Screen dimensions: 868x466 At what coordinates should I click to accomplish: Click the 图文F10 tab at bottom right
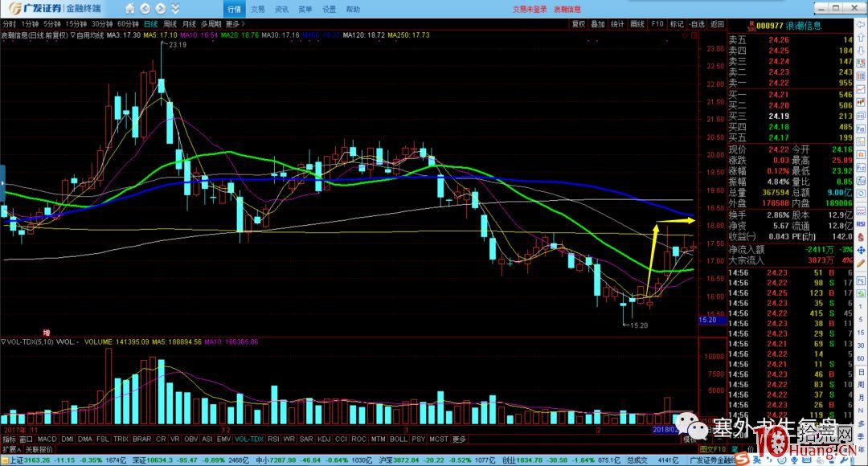click(713, 449)
